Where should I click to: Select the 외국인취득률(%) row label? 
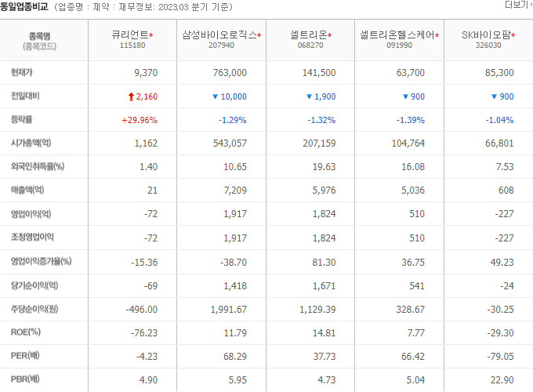(38, 166)
